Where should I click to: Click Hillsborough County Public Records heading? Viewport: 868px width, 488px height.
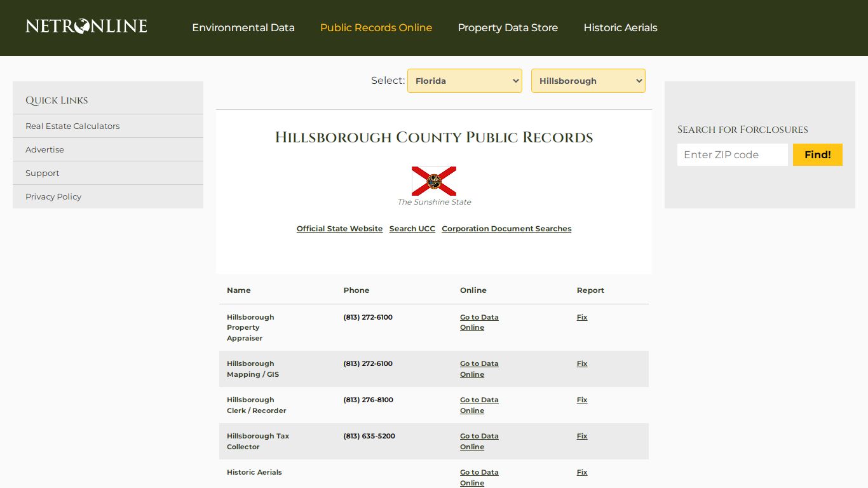coord(434,137)
